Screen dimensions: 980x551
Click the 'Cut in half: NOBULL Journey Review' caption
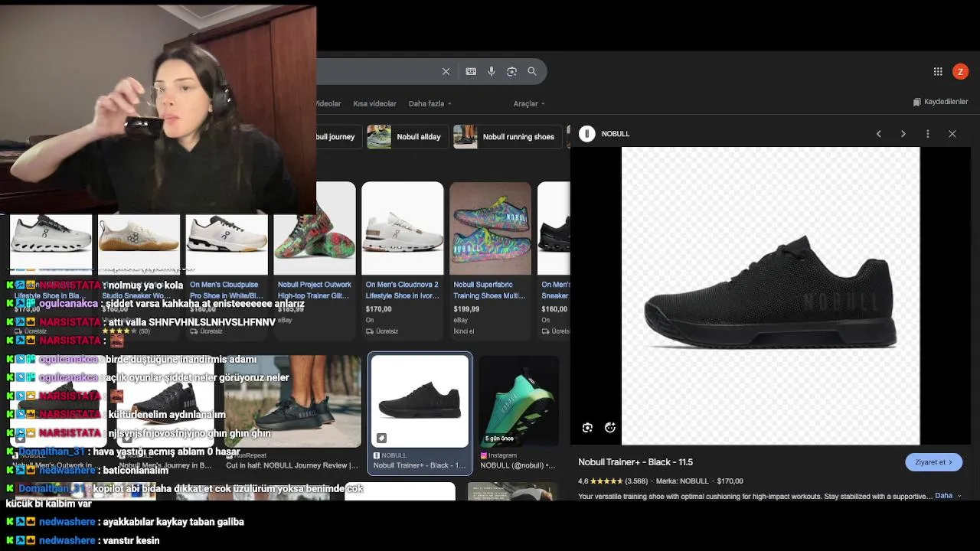click(x=292, y=465)
